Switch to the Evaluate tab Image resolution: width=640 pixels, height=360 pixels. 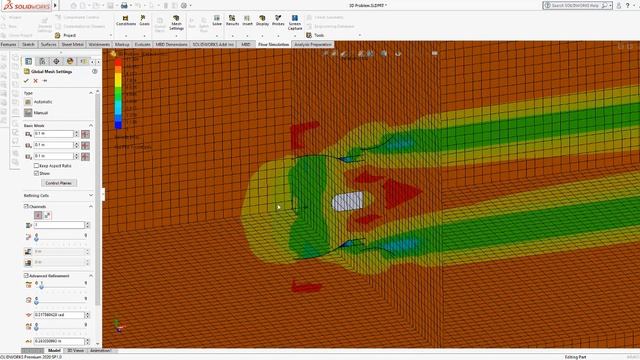[x=142, y=44]
